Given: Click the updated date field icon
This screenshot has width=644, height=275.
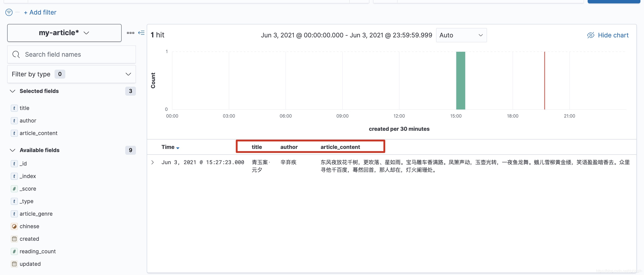Looking at the screenshot, I should click(14, 264).
